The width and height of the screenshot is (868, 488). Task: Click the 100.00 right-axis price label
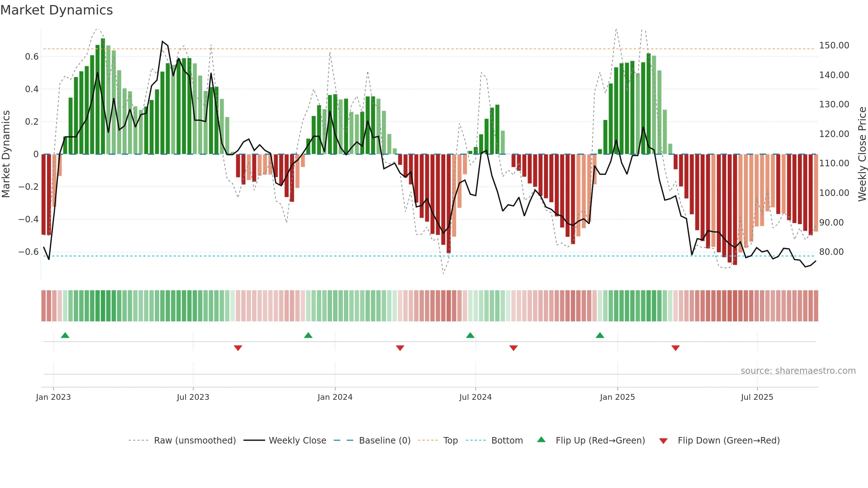[x=834, y=193]
